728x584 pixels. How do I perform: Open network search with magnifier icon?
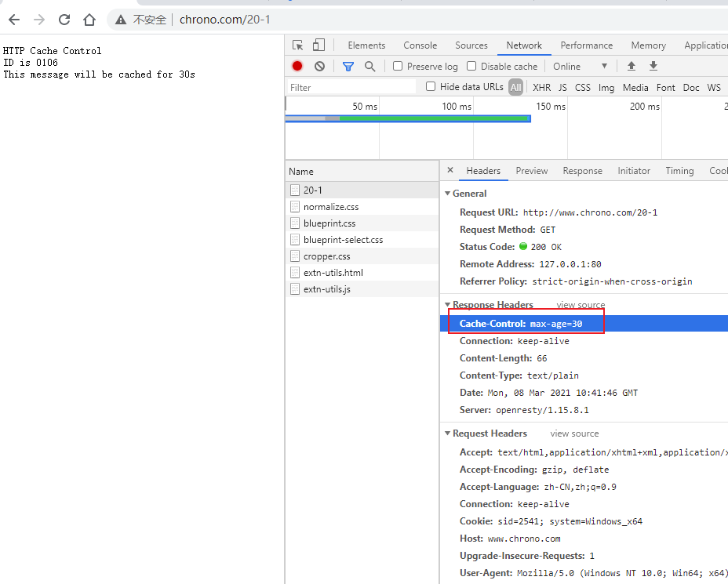pyautogui.click(x=369, y=67)
